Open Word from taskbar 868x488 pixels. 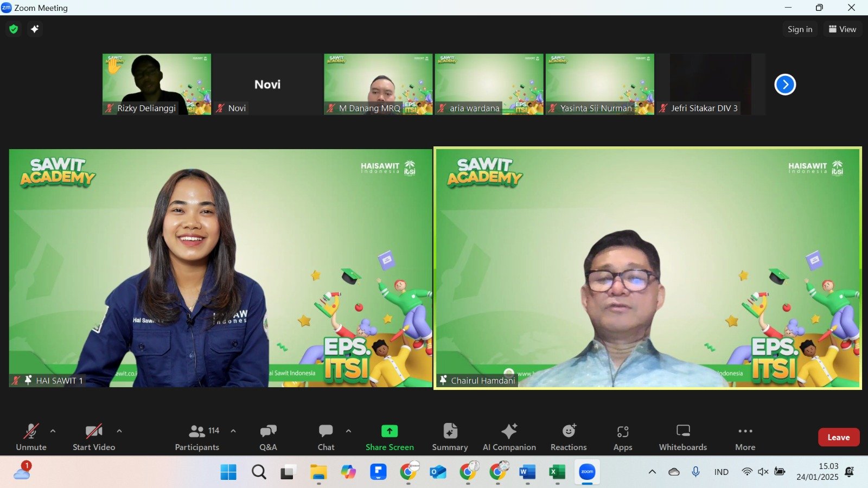coord(527,472)
